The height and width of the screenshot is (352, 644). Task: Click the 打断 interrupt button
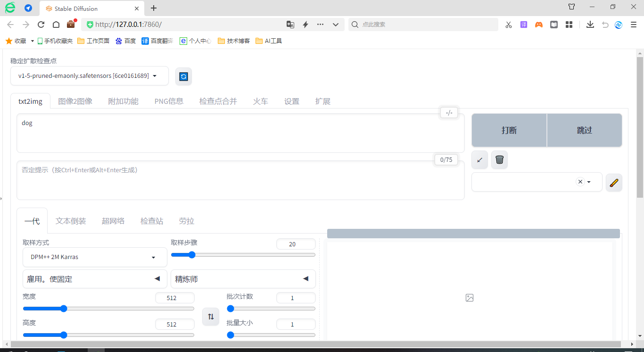[x=509, y=130]
